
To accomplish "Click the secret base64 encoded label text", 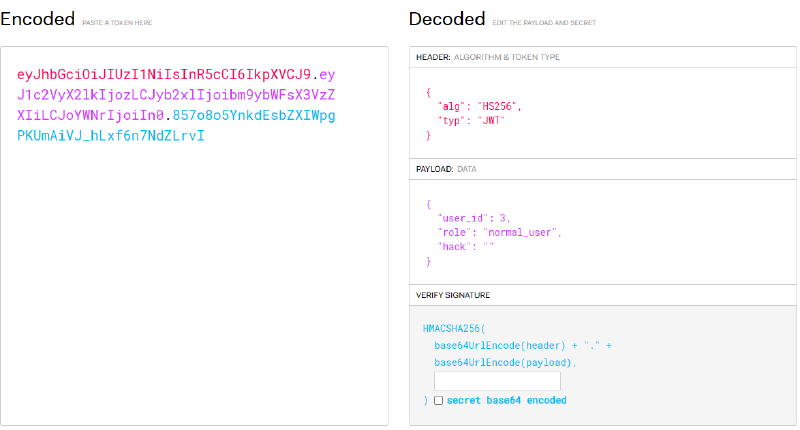I will pyautogui.click(x=507, y=400).
